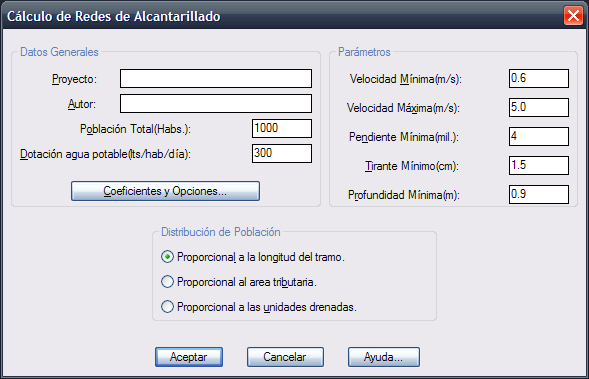Edit the Población Total value field

click(282, 128)
